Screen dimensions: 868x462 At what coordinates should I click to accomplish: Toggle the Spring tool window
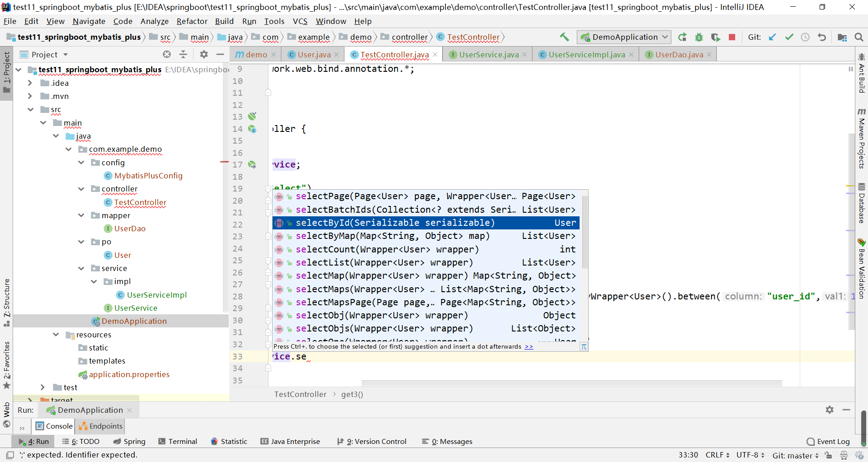click(x=129, y=441)
